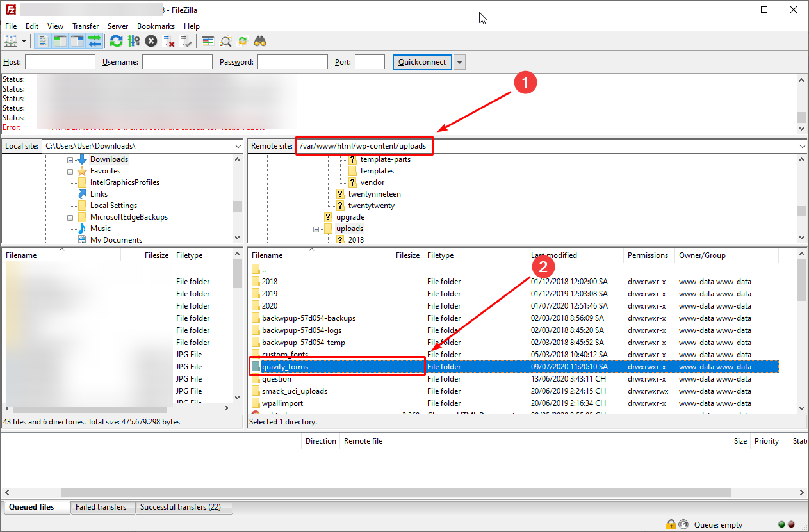This screenshot has height=532, width=809.
Task: Collapse the uploads folder in remote tree
Action: [316, 229]
